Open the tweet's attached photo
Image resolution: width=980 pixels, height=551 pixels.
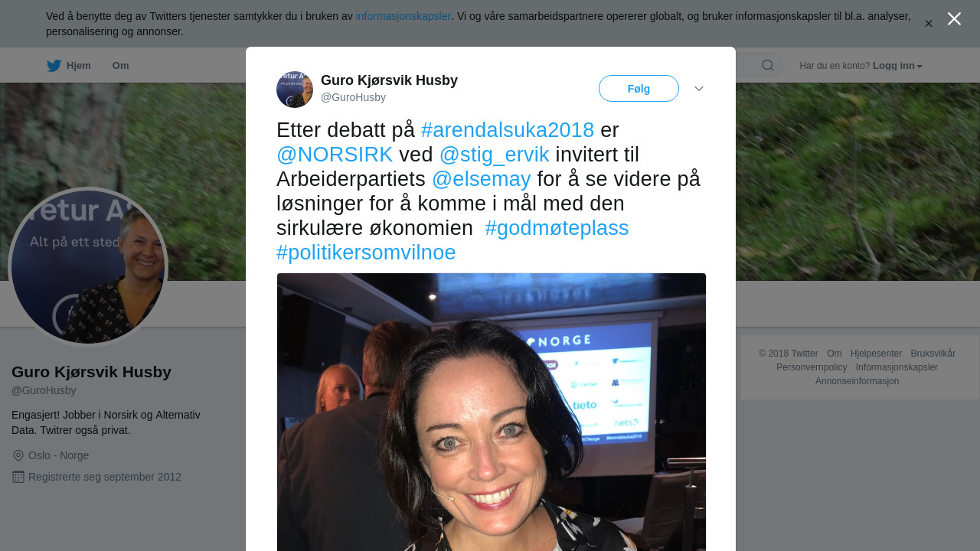(492, 412)
